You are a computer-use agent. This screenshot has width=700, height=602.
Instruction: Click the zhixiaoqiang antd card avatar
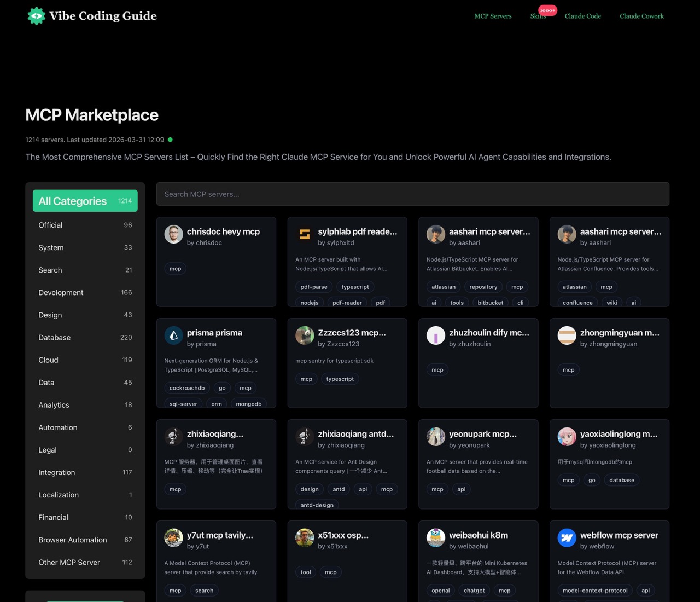coord(305,437)
